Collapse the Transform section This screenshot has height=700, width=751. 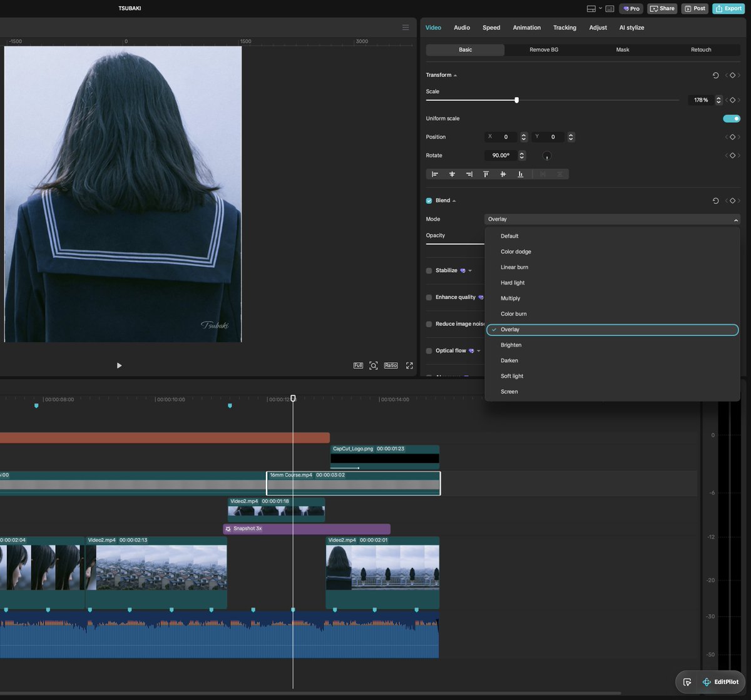(455, 76)
